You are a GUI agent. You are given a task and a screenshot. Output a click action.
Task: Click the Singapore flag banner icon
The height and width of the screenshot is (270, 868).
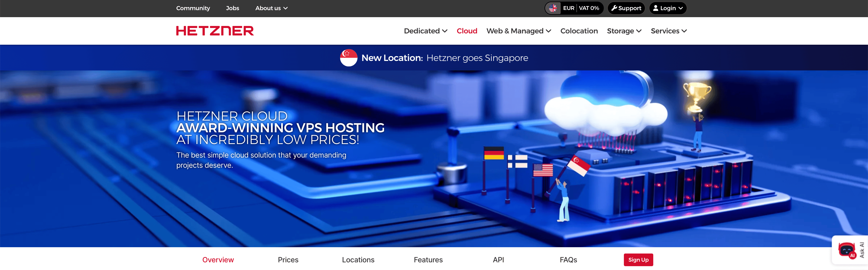[348, 58]
